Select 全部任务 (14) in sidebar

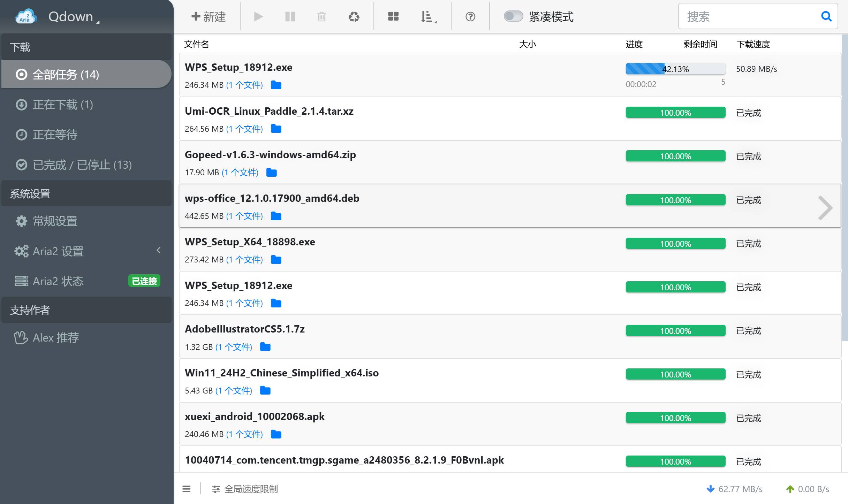pyautogui.click(x=86, y=74)
